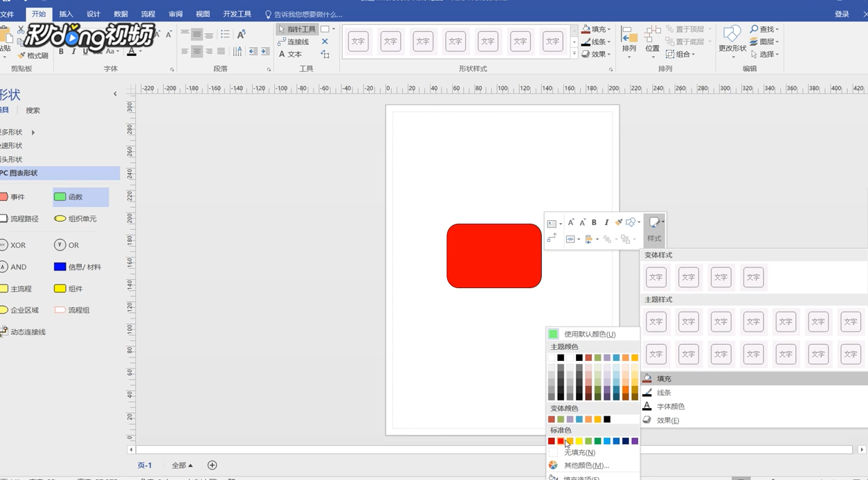Click Italic in the floating mini toolbar
Screen dimensions: 868x480
606,222
